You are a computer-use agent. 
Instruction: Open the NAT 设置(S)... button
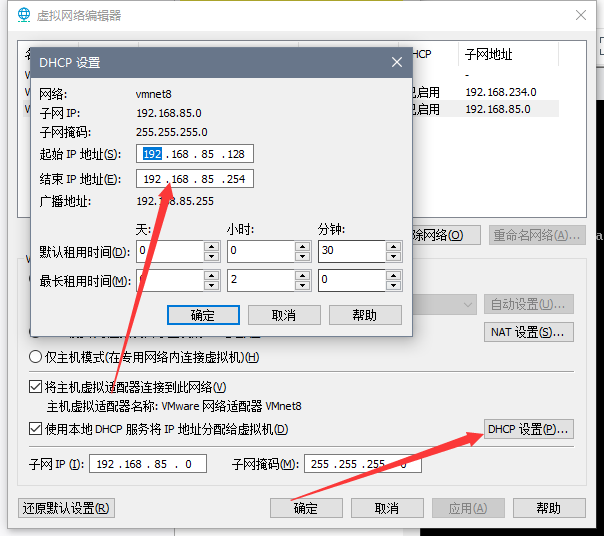pos(528,332)
